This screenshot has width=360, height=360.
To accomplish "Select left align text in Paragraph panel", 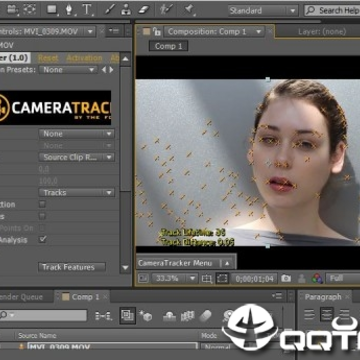I will click(x=309, y=315).
